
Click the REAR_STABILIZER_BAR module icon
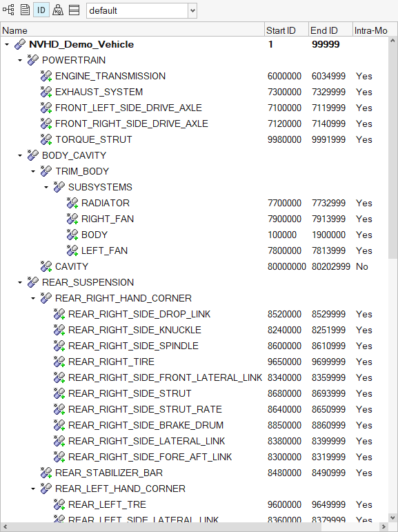(46, 473)
